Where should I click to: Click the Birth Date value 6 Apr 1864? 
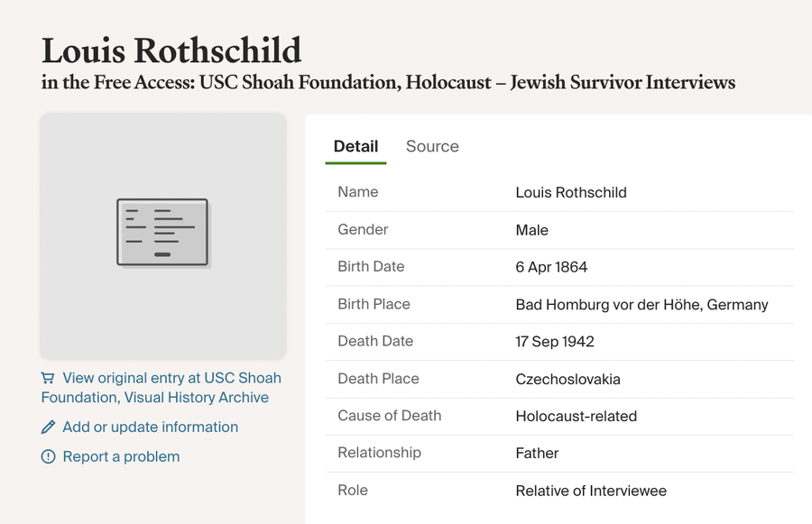[551, 267]
